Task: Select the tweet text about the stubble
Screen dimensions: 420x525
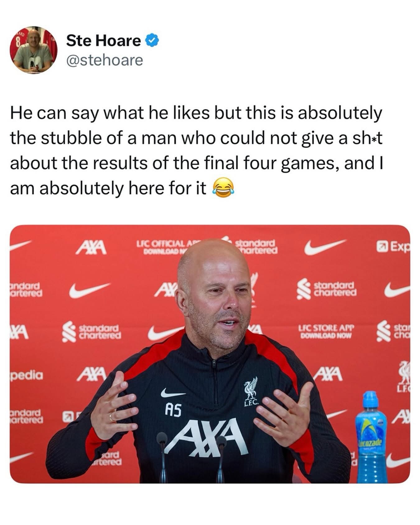Action: (x=196, y=150)
